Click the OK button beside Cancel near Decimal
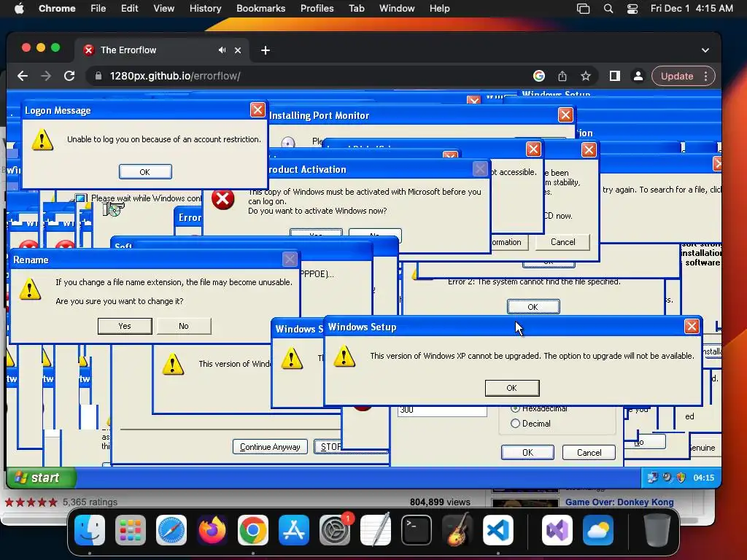This screenshot has height=560, width=747. (527, 452)
